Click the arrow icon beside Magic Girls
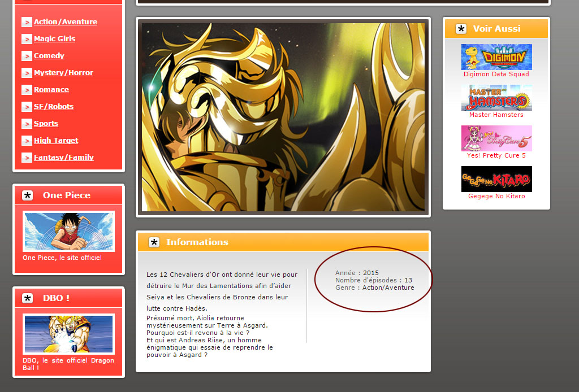This screenshot has height=392, width=579. (x=27, y=39)
